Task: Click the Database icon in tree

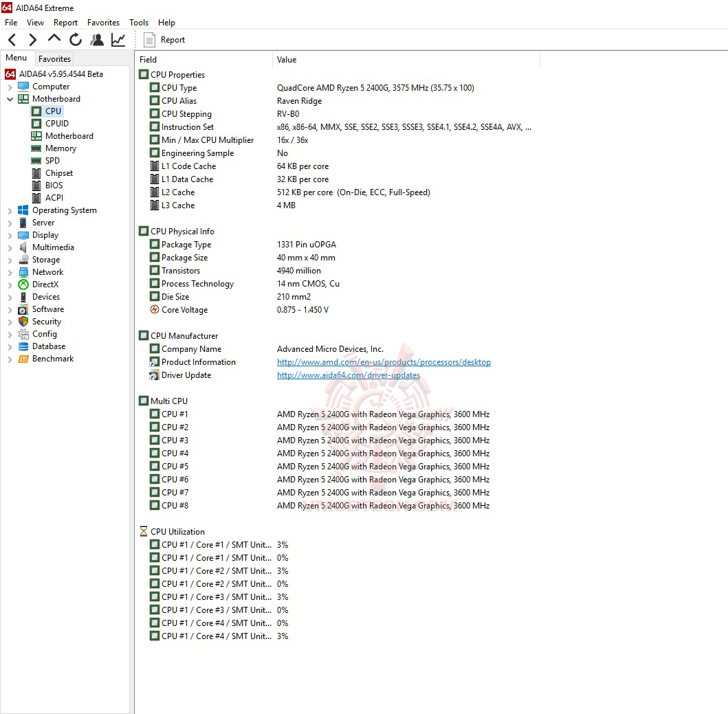Action: [x=23, y=346]
